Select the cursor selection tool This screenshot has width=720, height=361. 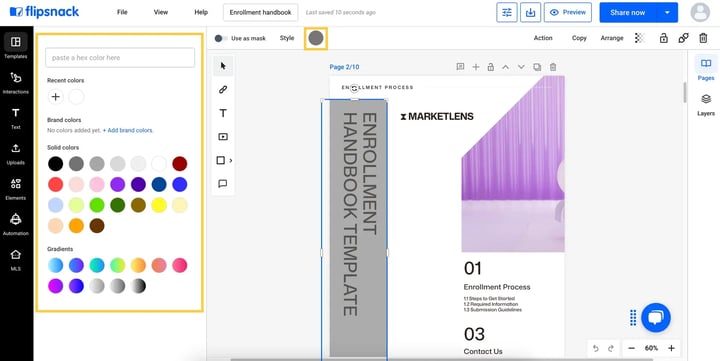click(x=223, y=66)
